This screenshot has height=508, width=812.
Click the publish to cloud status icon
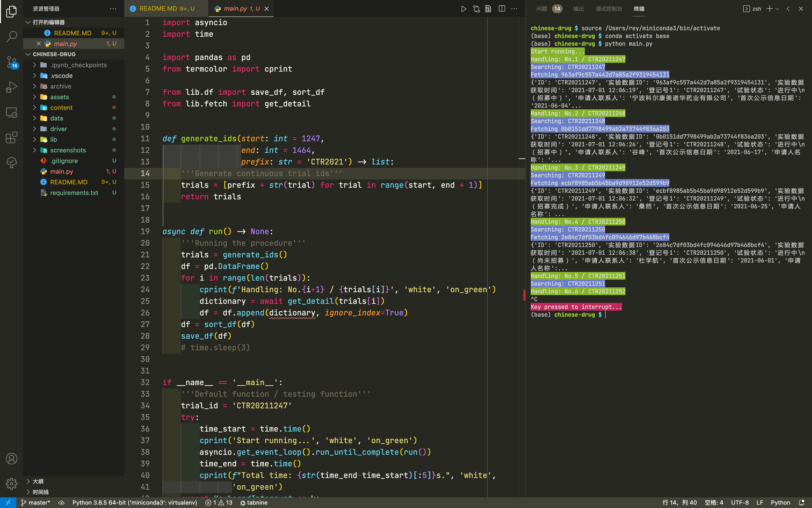[61, 503]
